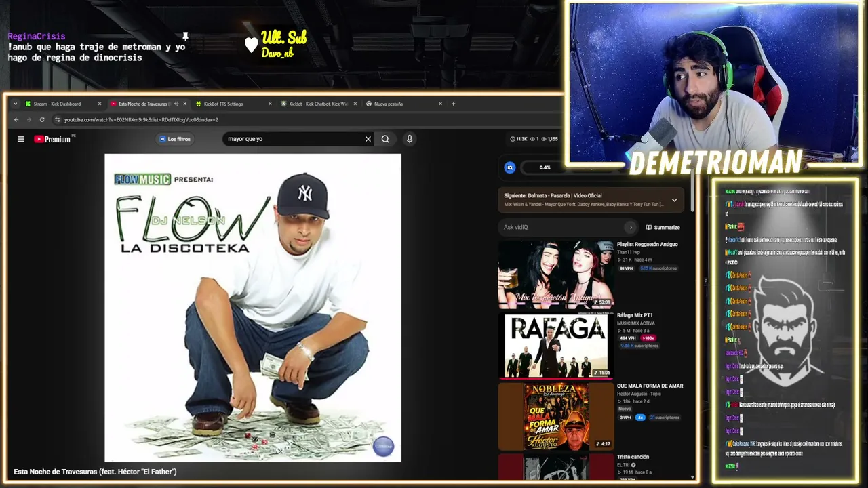
Task: Open site information icon in address bar
Action: pyautogui.click(x=58, y=120)
